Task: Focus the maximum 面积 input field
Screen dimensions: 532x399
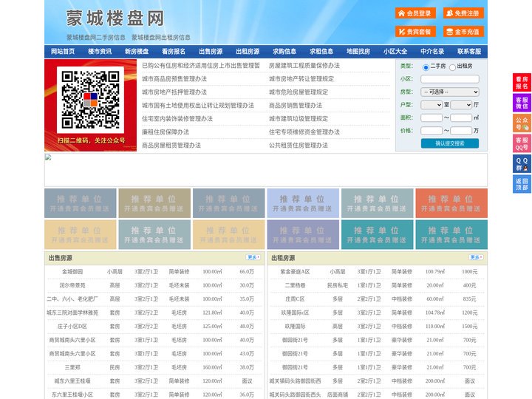Action: 461,117
